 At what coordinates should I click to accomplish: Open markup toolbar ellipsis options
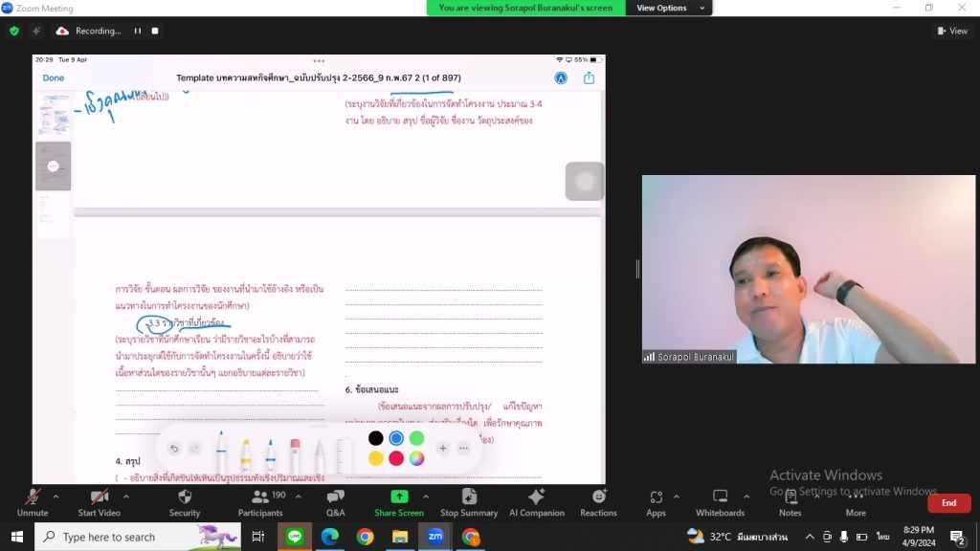coord(463,448)
